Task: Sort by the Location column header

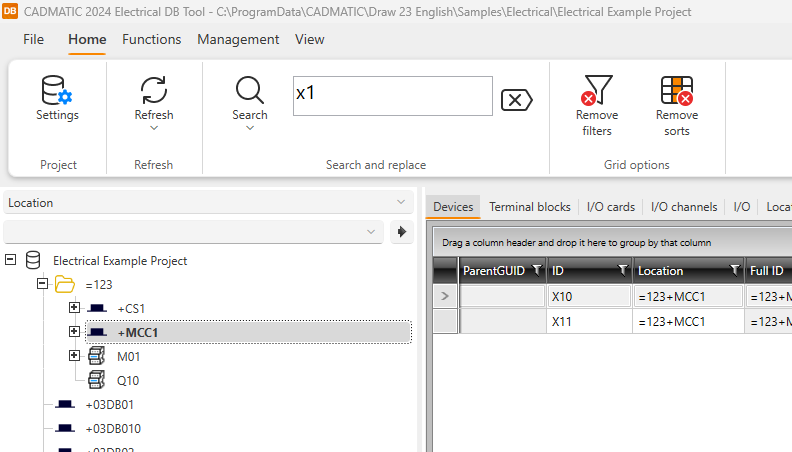Action: (660, 271)
